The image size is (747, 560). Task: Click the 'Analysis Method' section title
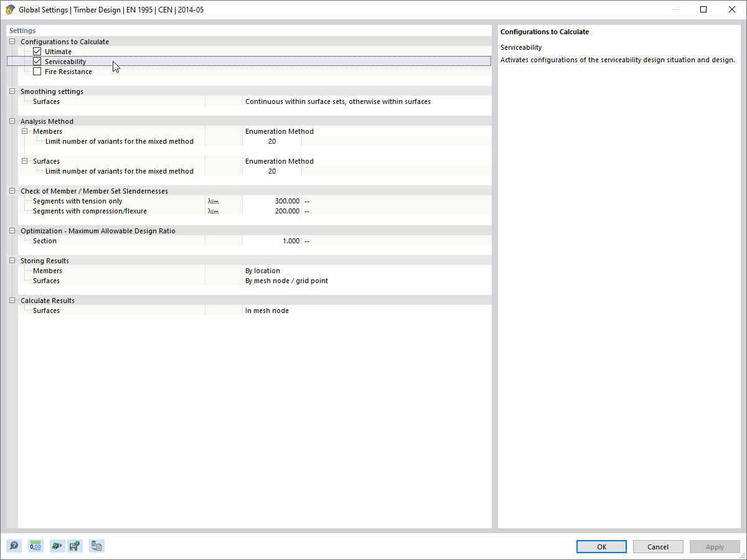coord(47,121)
